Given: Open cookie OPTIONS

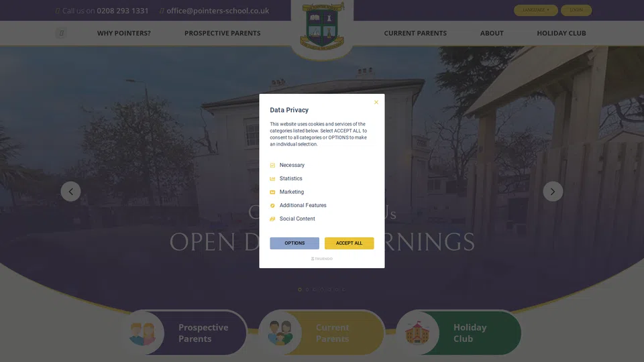Looking at the screenshot, I should click(x=294, y=243).
